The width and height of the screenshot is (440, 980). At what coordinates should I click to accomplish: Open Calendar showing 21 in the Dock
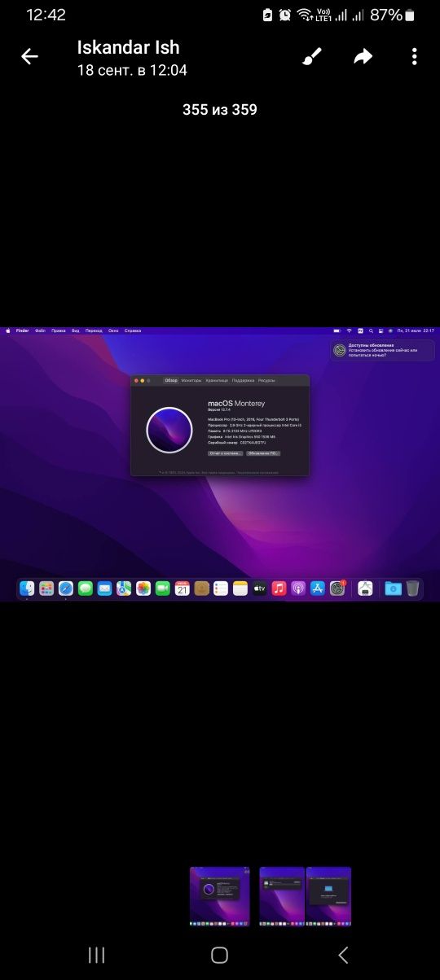[x=182, y=588]
